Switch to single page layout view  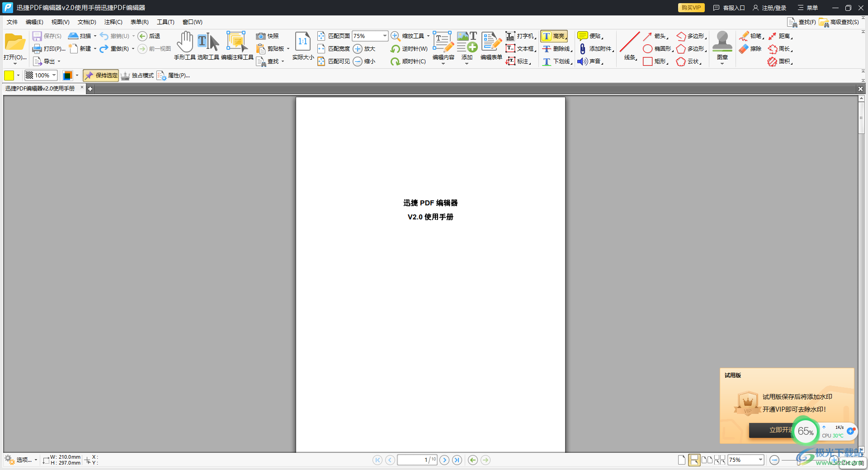click(682, 460)
